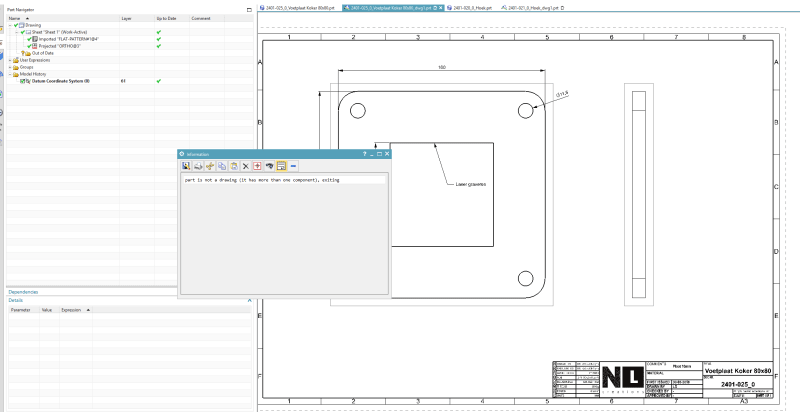Viewport: 800px width, 412px height.
Task: Click the float-window icon on the active dwg1 tab
Action: pos(435,8)
